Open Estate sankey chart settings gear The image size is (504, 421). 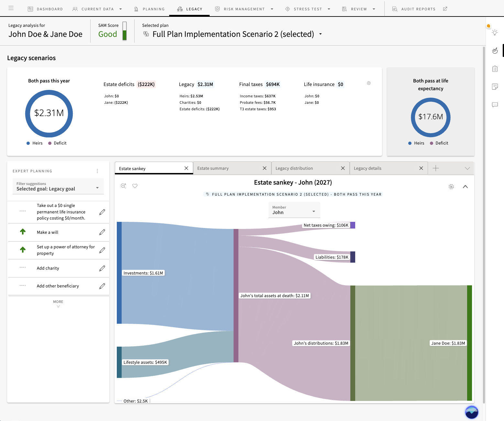pos(451,187)
